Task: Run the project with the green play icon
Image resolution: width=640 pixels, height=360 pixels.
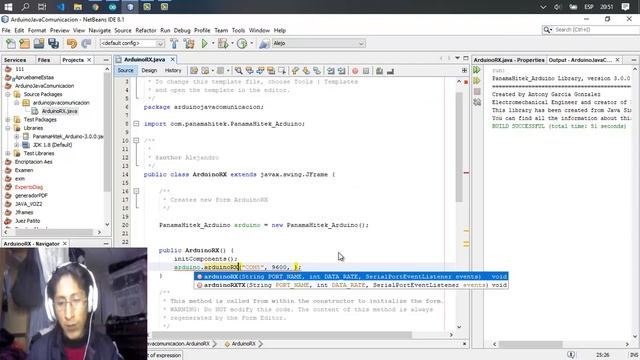Action: pos(204,43)
